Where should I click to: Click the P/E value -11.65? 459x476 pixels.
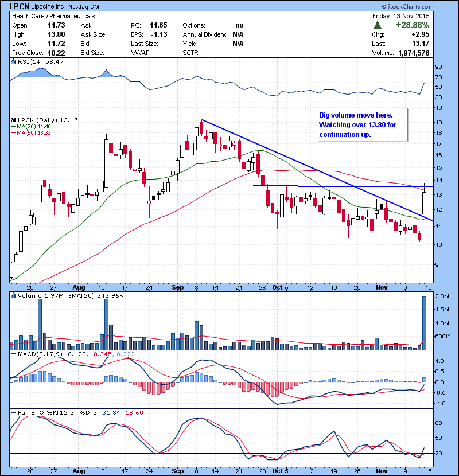(157, 25)
